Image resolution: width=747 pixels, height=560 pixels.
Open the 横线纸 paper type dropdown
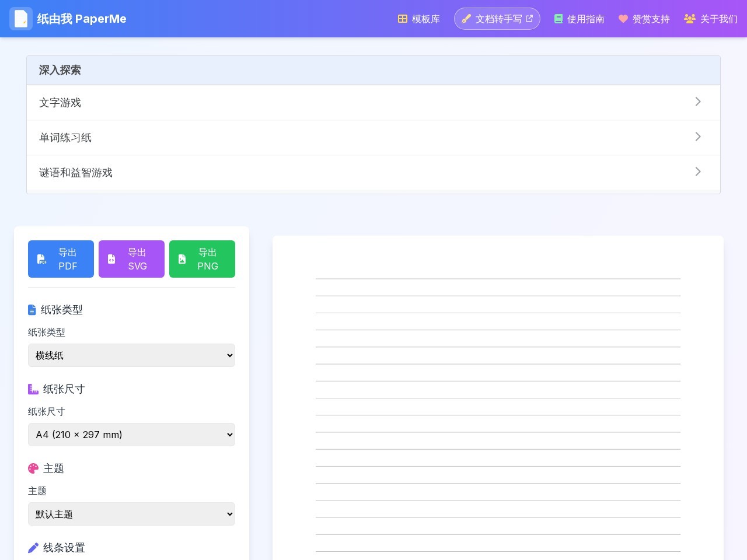131,355
